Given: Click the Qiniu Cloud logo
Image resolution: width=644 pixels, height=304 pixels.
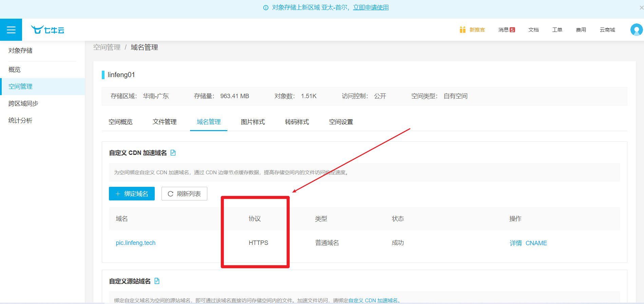Looking at the screenshot, I should 48,30.
